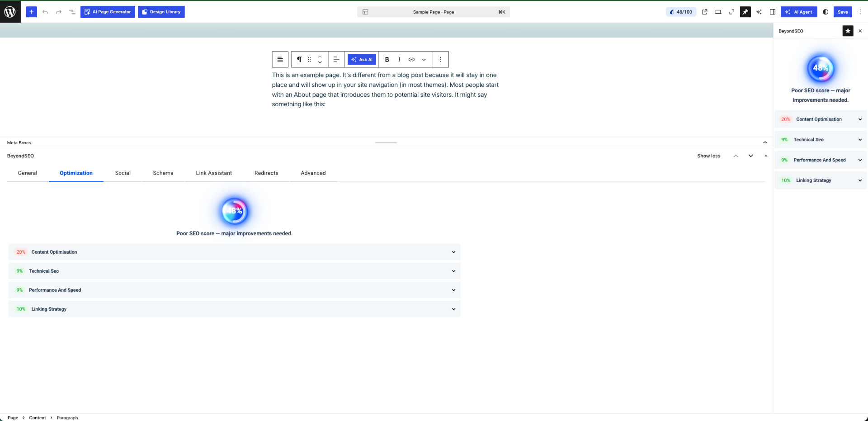Unpin BeyondSEO sidebar with star icon
This screenshot has height=421, width=868.
point(848,31)
